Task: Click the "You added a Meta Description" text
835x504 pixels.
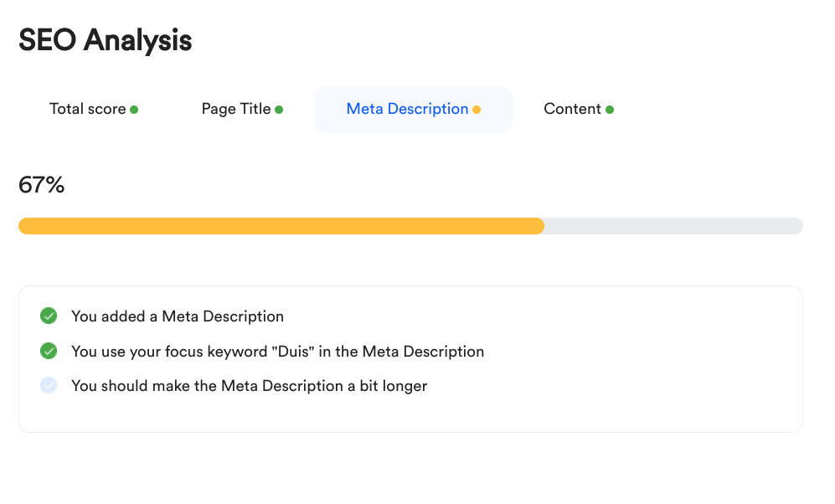Action: pos(178,316)
